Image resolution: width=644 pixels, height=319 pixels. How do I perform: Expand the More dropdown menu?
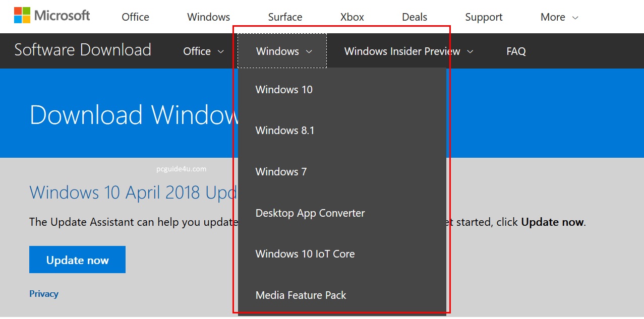(559, 17)
